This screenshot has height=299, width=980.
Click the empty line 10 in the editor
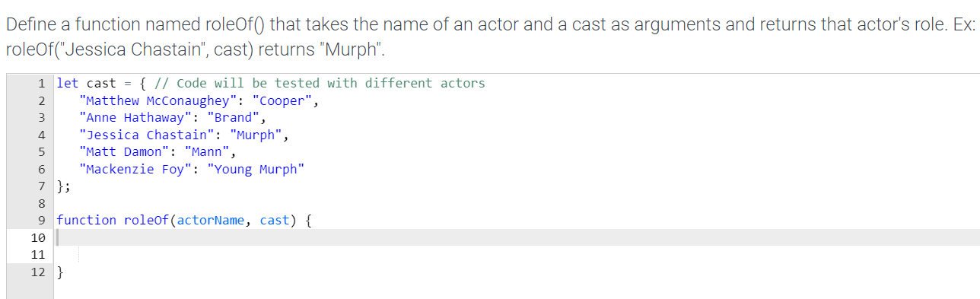(517, 237)
